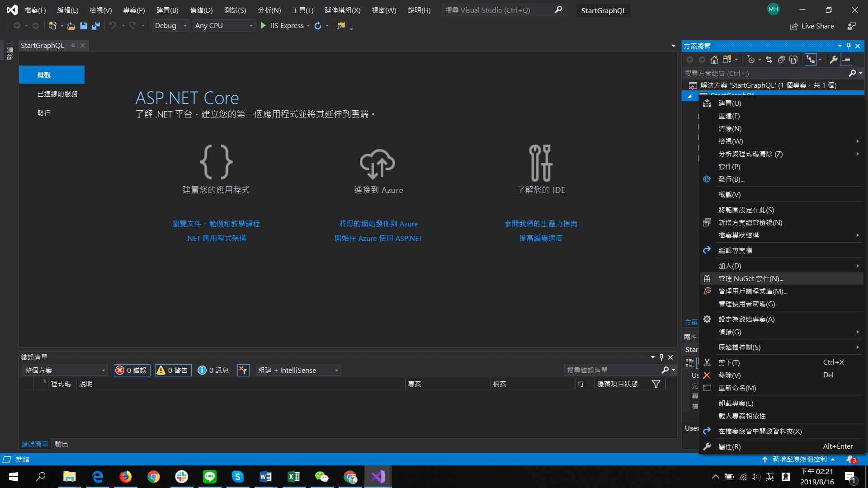
Task: Choose 編輯專案檔 in the context menu
Action: point(782,251)
